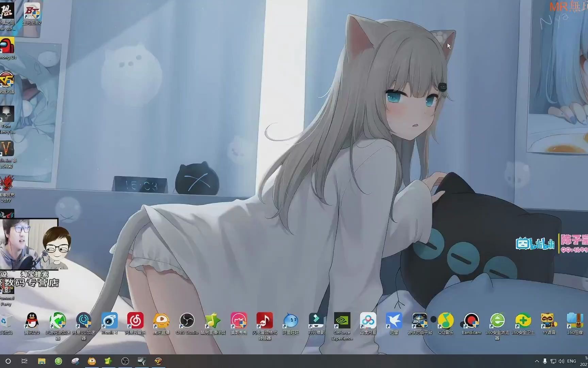Select the 虎牙直播 desktop shortcut
588x368 pixels.
161,323
